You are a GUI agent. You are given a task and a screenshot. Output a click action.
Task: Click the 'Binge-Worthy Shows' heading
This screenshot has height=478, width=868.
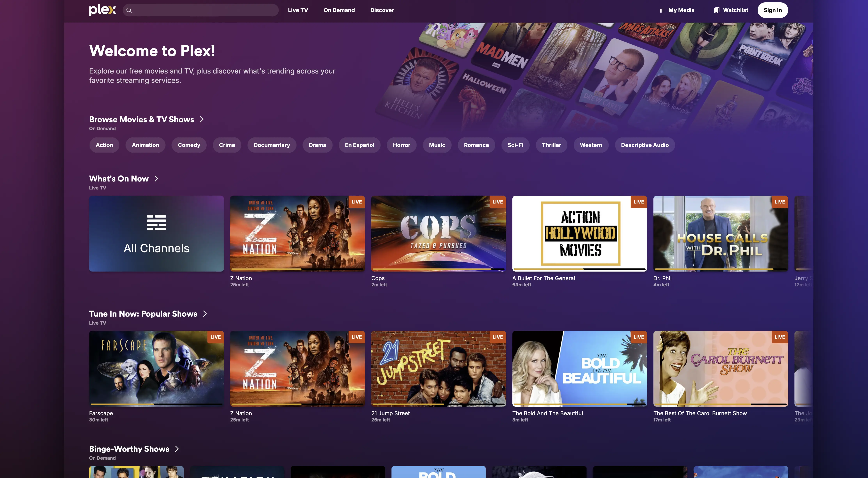(x=129, y=449)
